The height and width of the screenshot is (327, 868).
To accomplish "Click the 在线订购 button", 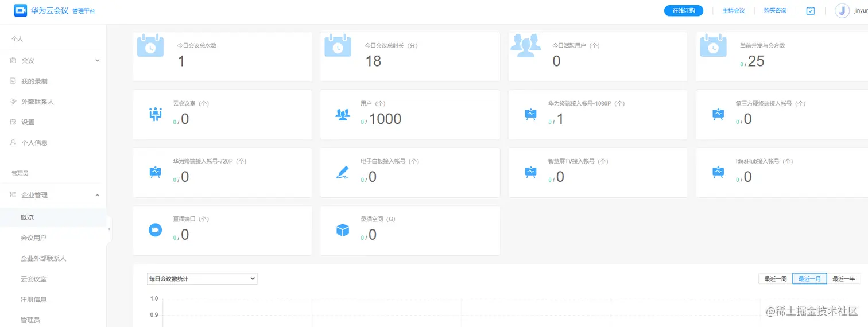I will click(684, 11).
